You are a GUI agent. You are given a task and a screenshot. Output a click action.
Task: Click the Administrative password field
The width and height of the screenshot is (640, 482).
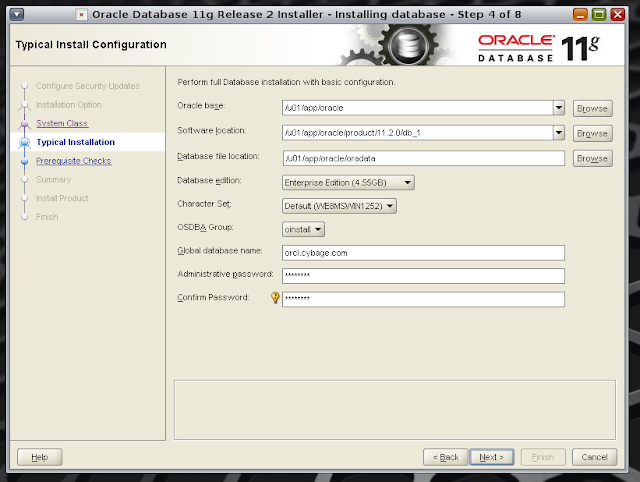pyautogui.click(x=423, y=276)
